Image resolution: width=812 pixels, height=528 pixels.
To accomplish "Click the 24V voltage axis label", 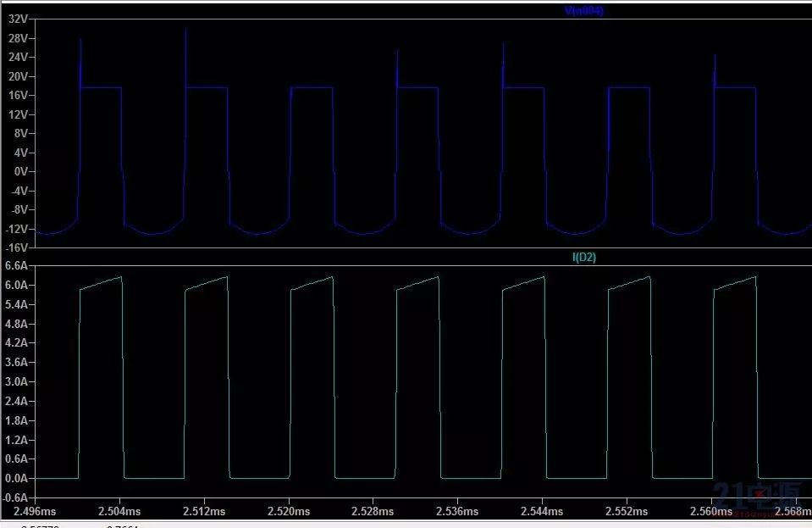I will tap(18, 57).
